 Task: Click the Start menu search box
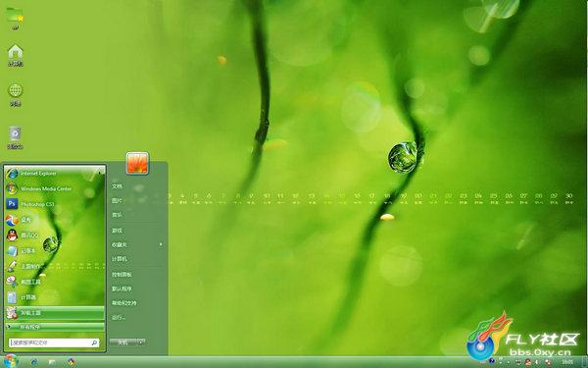tap(54, 342)
